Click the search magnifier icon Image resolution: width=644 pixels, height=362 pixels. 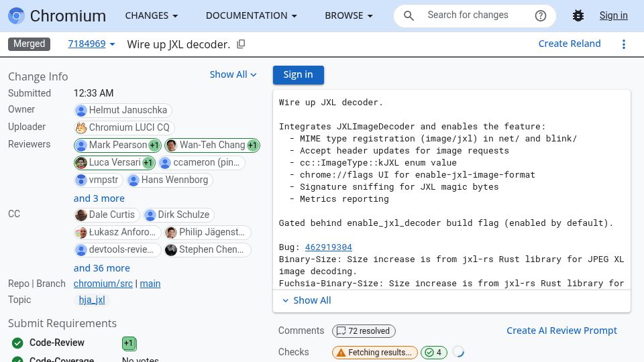[409, 15]
